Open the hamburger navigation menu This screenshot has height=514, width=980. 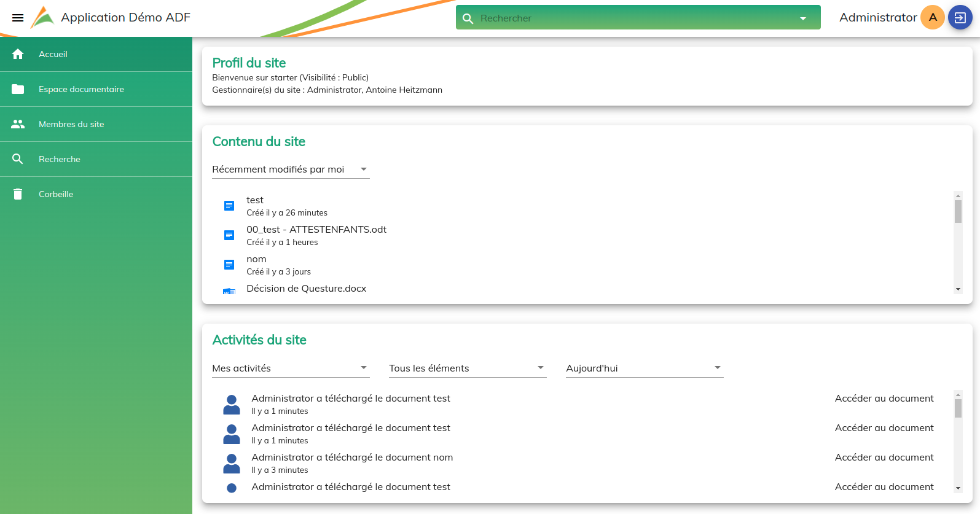[18, 18]
